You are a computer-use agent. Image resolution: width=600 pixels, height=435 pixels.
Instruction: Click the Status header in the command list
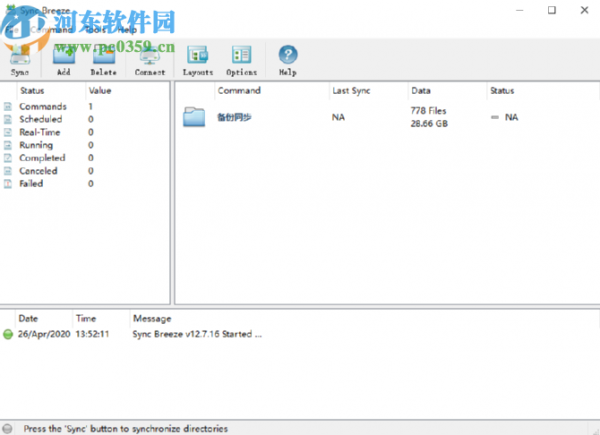[x=502, y=91]
